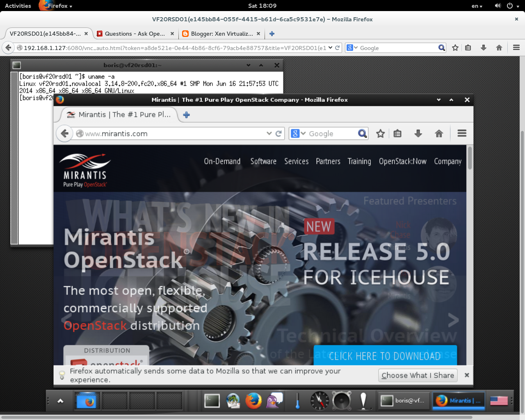Click inner page vertical scrollbar
This screenshot has height=420, width=525.
pyautogui.click(x=470, y=157)
